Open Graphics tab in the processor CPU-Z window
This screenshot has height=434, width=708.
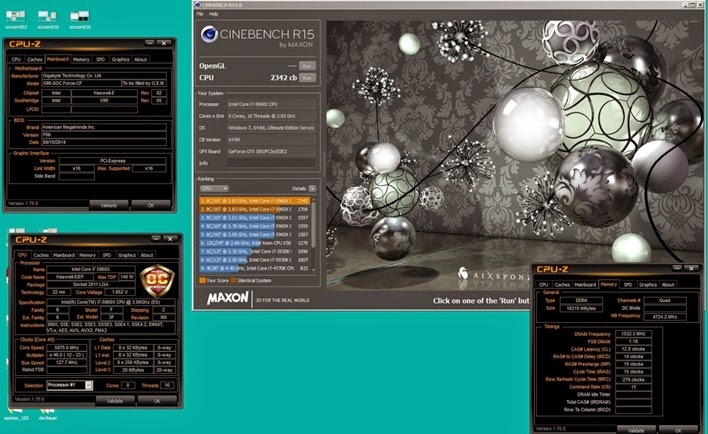(127, 255)
